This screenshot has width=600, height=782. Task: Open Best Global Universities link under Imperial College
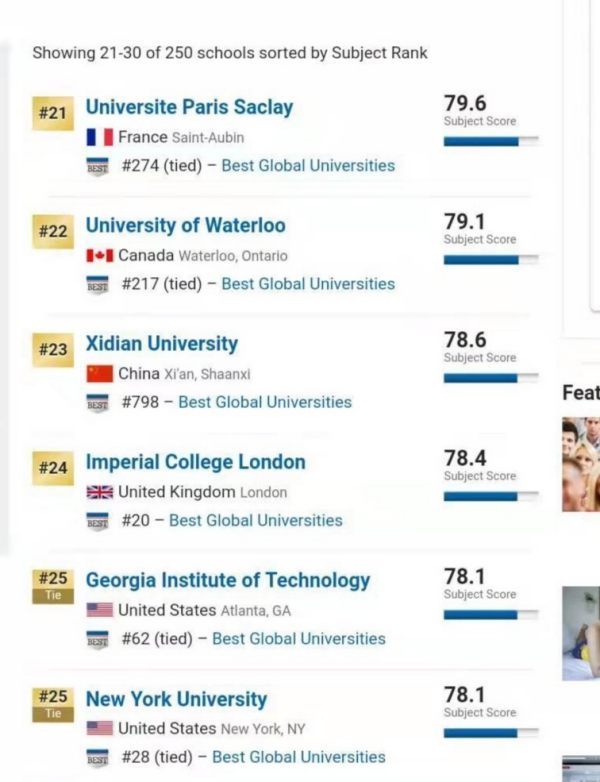pos(256,521)
